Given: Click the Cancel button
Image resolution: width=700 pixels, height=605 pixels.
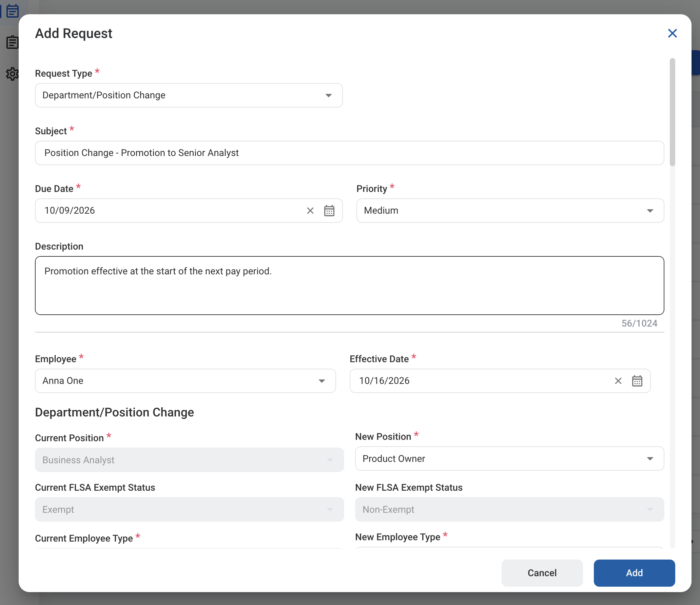Looking at the screenshot, I should coord(542,573).
